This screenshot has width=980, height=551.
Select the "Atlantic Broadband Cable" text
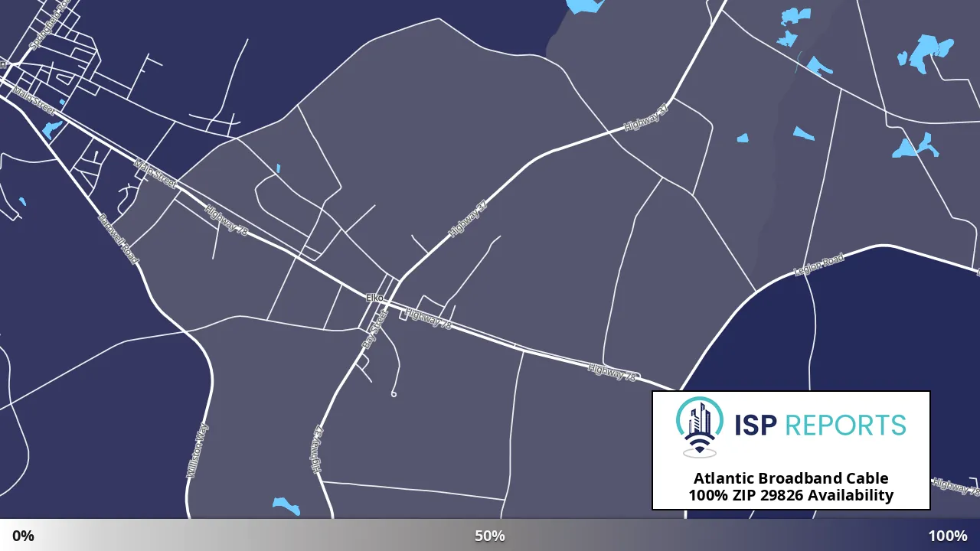(x=791, y=478)
